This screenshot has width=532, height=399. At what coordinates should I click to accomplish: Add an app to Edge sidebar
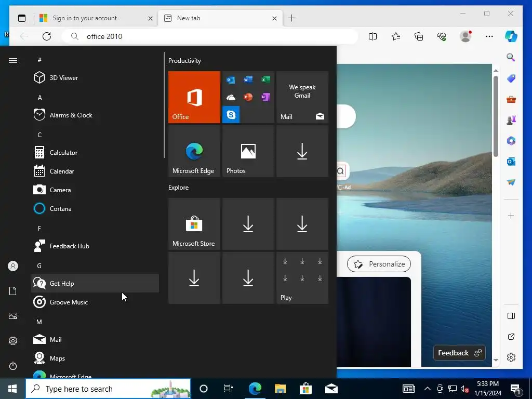(x=511, y=216)
